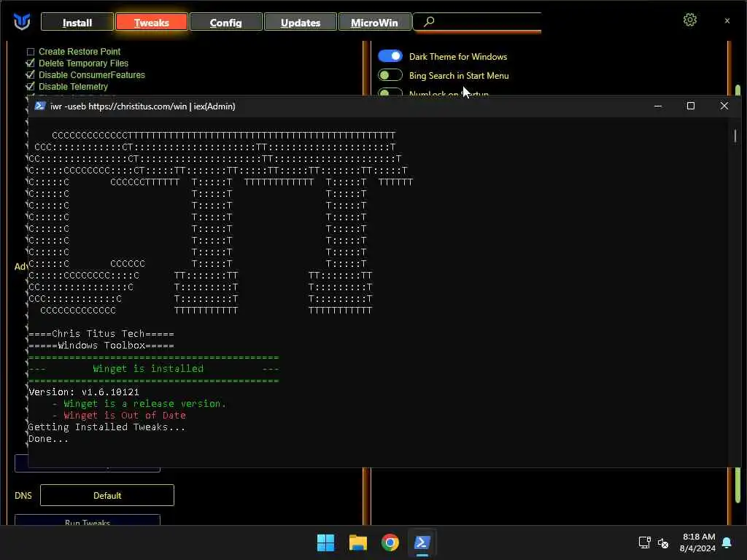The height and width of the screenshot is (560, 747).
Task: Check Create Restore Point box
Action: coord(31,52)
